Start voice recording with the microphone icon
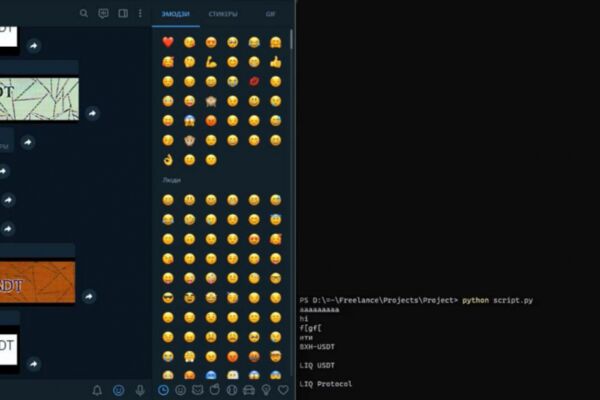600x400 pixels. [x=140, y=390]
